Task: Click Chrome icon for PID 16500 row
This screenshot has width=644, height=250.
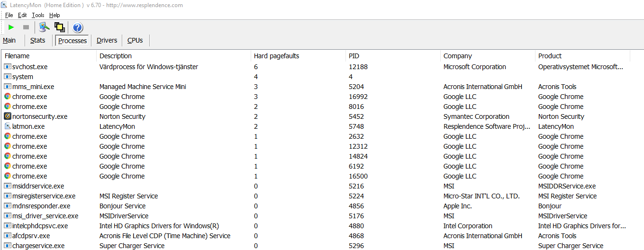Action: tap(8, 176)
